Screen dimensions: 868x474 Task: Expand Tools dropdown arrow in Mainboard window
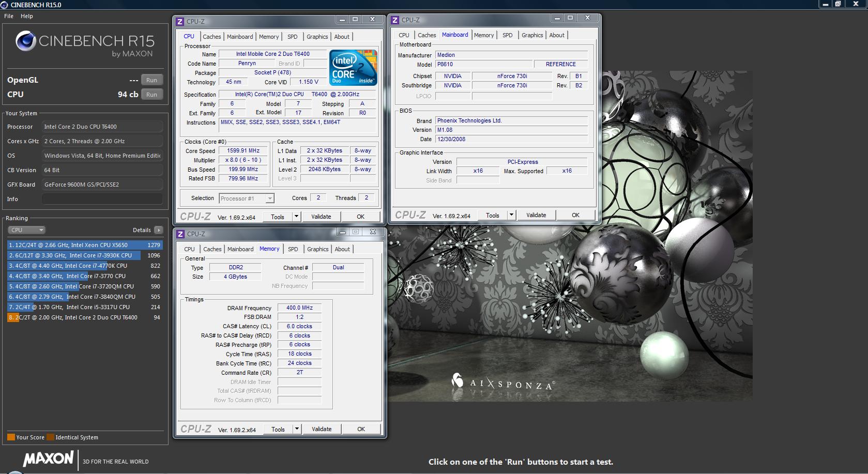click(512, 215)
